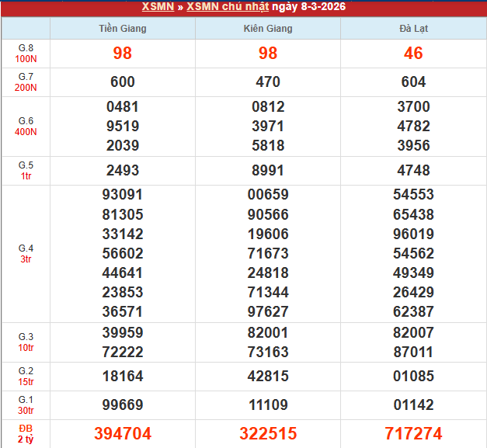Click the Kiên Giang column header

(268, 29)
